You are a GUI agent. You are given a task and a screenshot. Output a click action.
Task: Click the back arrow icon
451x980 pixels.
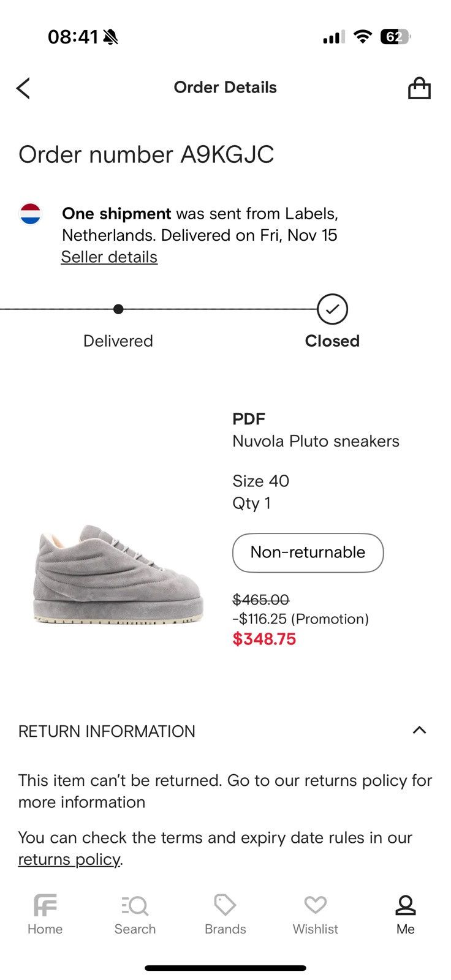23,88
